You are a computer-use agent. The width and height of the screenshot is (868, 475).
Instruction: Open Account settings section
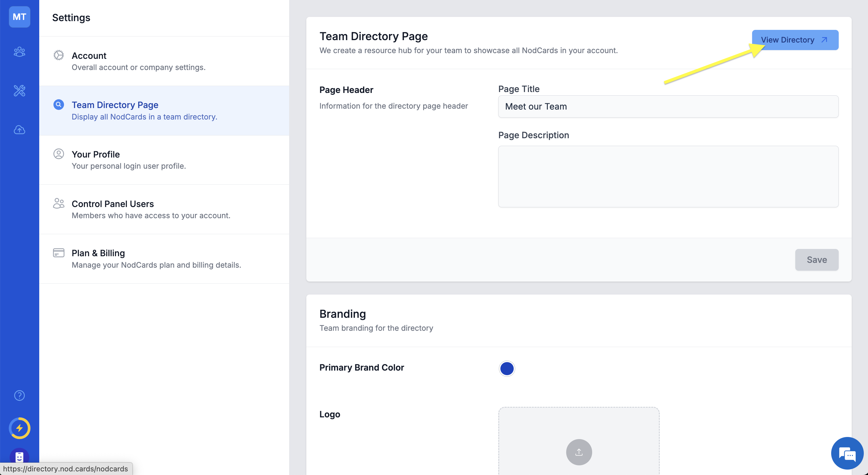click(x=164, y=61)
